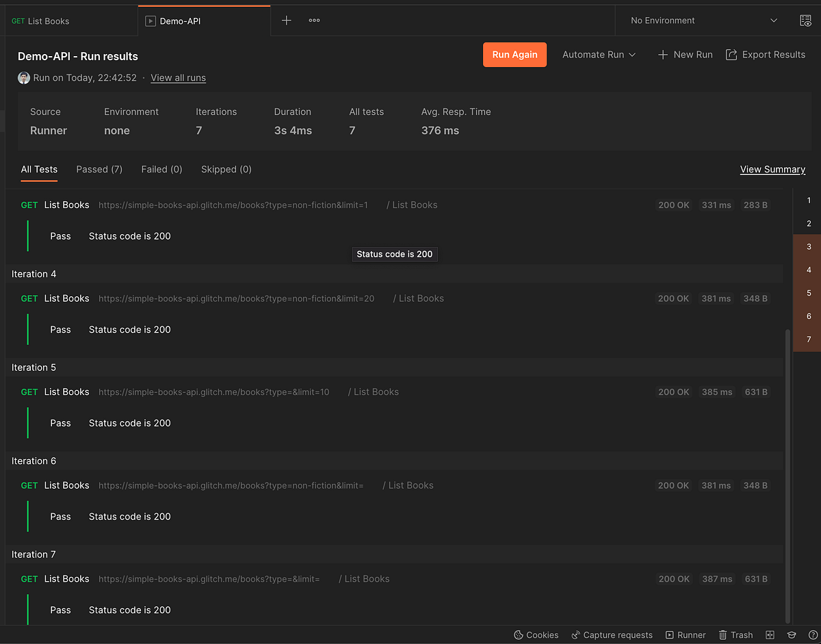Screen dimensions: 821x644
Task: Open the Runner from the status bar
Action: pos(686,635)
